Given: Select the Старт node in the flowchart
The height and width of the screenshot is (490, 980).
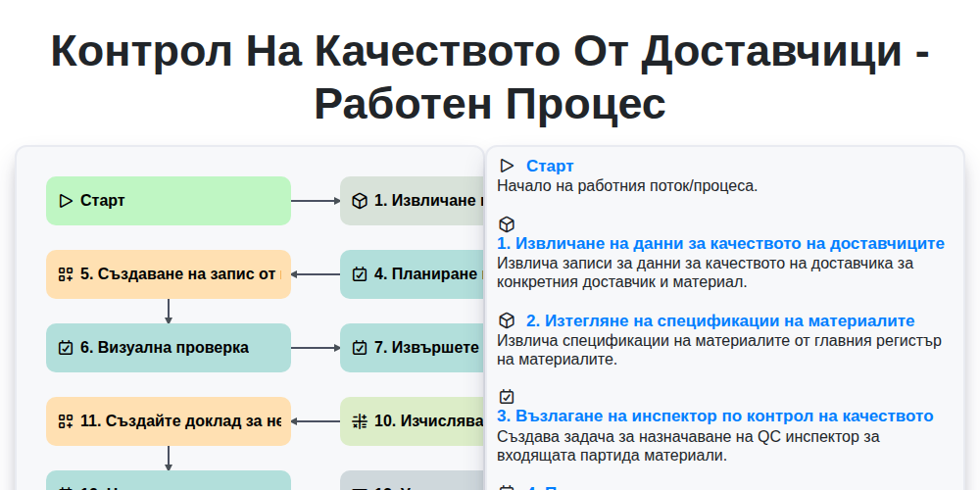Looking at the screenshot, I should (169, 201).
